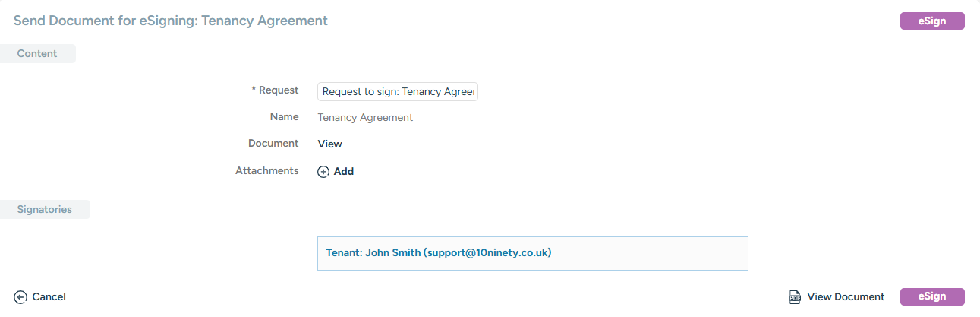Image resolution: width=980 pixels, height=317 pixels.
Task: Click the Request field label
Action: tap(276, 90)
